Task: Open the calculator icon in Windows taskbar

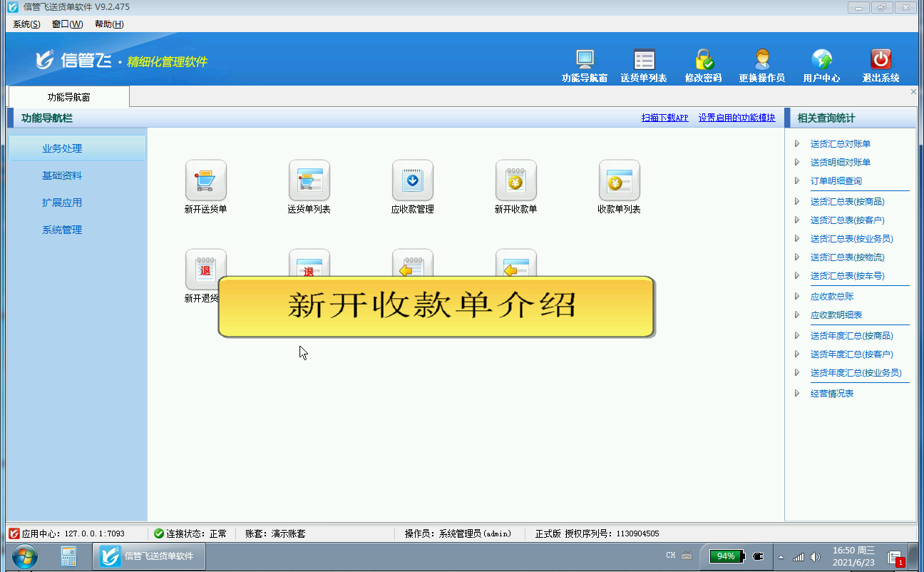Action: [x=68, y=556]
